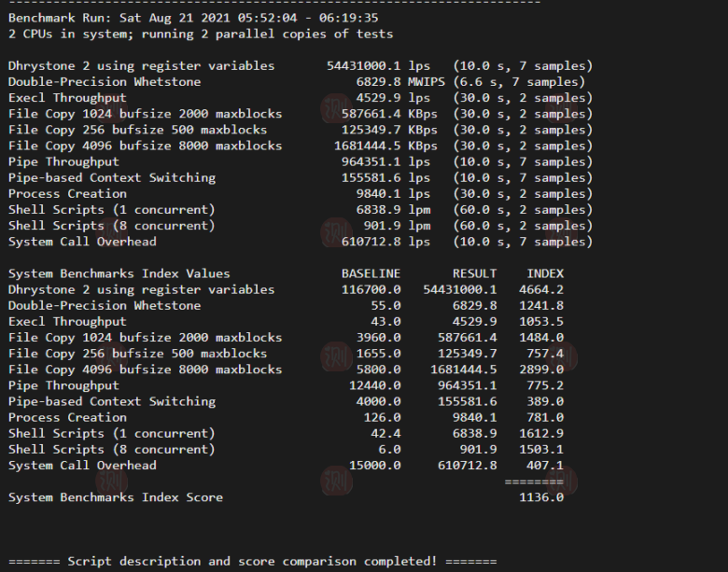Click the RESULT column header
The image size is (728, 572).
(474, 274)
